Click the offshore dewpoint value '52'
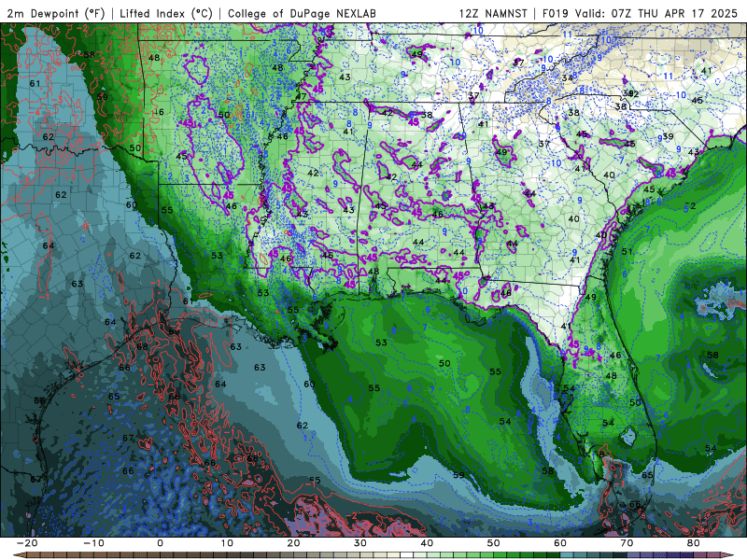Screen dimensions: 747x560 tap(690, 205)
